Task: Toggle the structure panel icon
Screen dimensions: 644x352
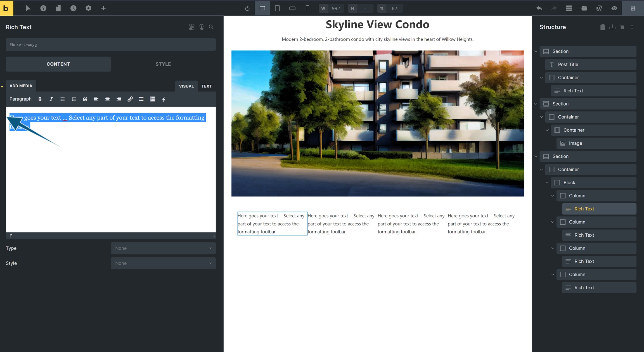Action: [x=569, y=8]
